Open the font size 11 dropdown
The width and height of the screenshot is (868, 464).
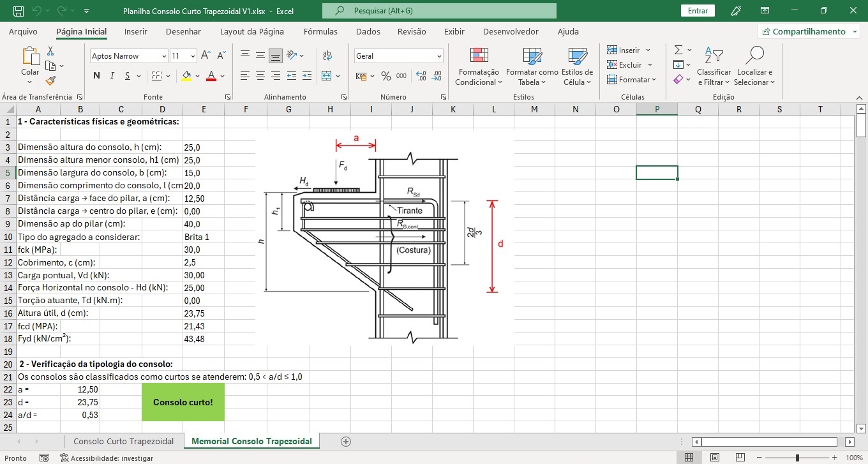point(193,56)
